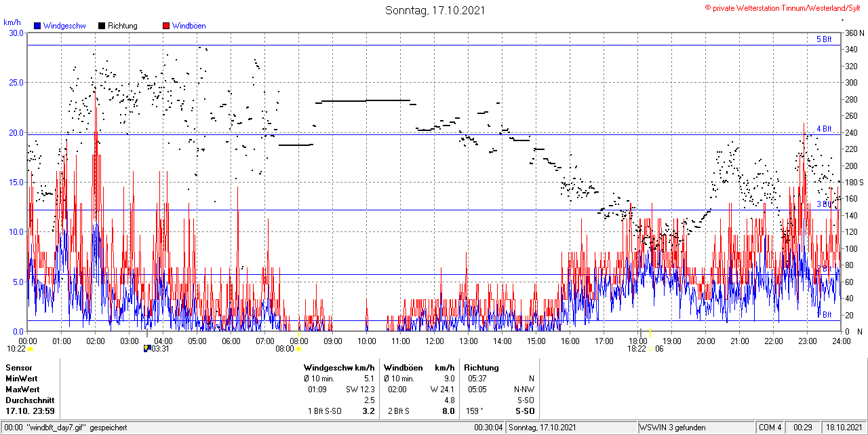Click the 17.10. 23:59 timestamp row label

[x=31, y=411]
